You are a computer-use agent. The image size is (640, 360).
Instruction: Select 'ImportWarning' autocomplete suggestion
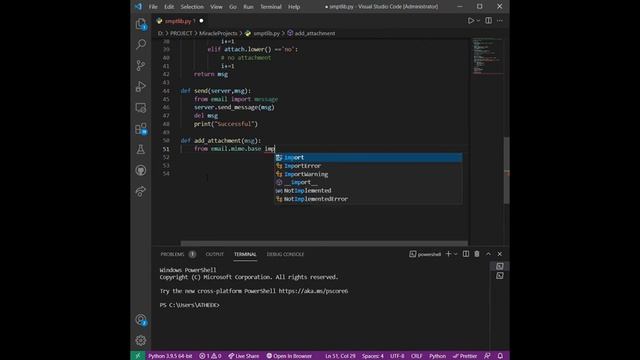pyautogui.click(x=368, y=174)
